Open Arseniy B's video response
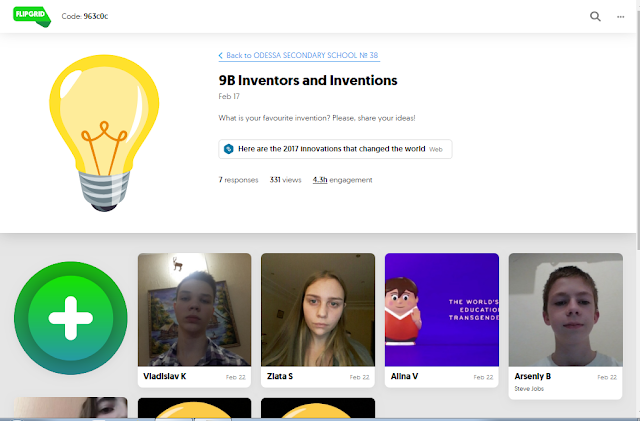The height and width of the screenshot is (421, 640). 566,310
